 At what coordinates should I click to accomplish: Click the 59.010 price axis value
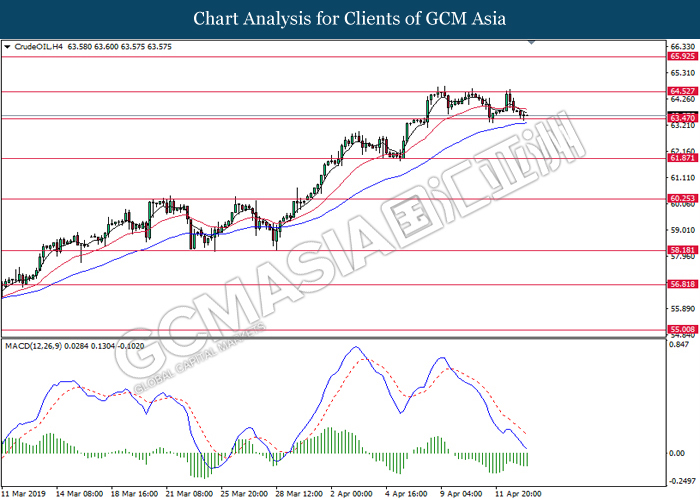coord(683,230)
